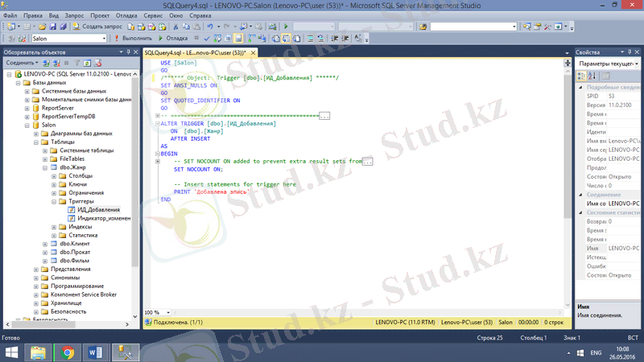Click the comment-out lines icon in SQL toolbar
Image resolution: width=644 pixels, height=362 pixels.
[x=310, y=39]
